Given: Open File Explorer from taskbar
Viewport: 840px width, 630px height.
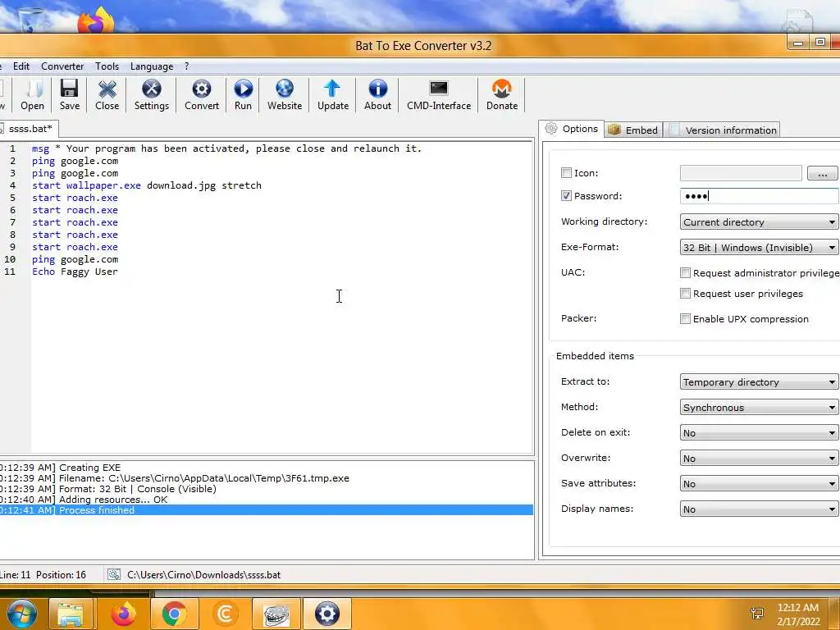Looking at the screenshot, I should tap(71, 614).
